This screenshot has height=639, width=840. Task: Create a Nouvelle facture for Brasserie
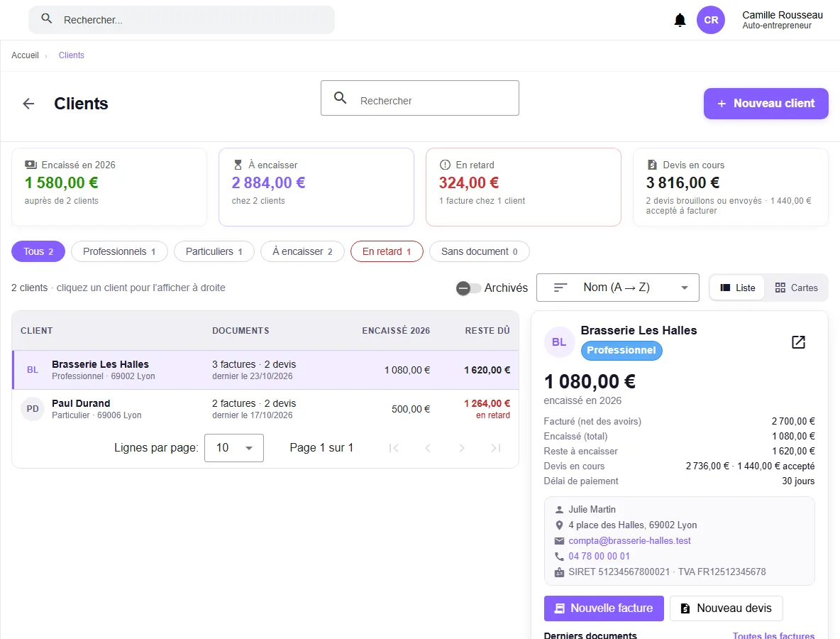coord(604,608)
